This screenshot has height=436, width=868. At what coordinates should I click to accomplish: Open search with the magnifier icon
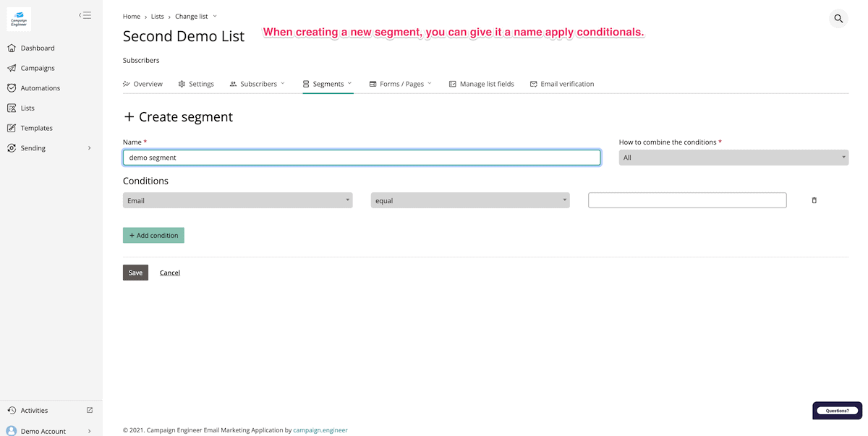[838, 19]
